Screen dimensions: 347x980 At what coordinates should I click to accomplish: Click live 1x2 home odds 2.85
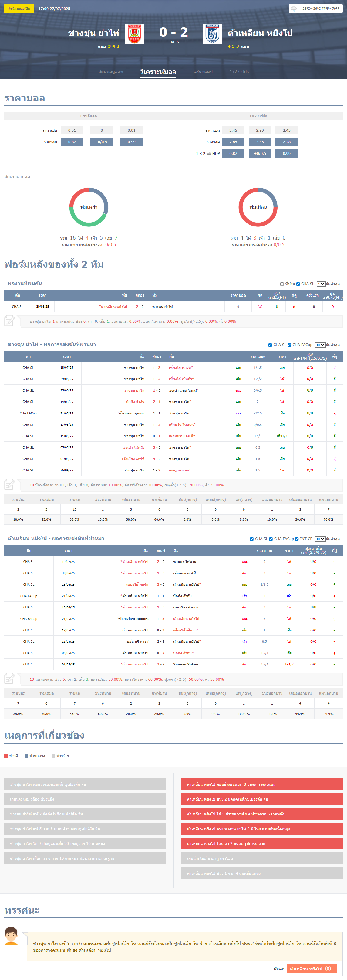pyautogui.click(x=233, y=142)
